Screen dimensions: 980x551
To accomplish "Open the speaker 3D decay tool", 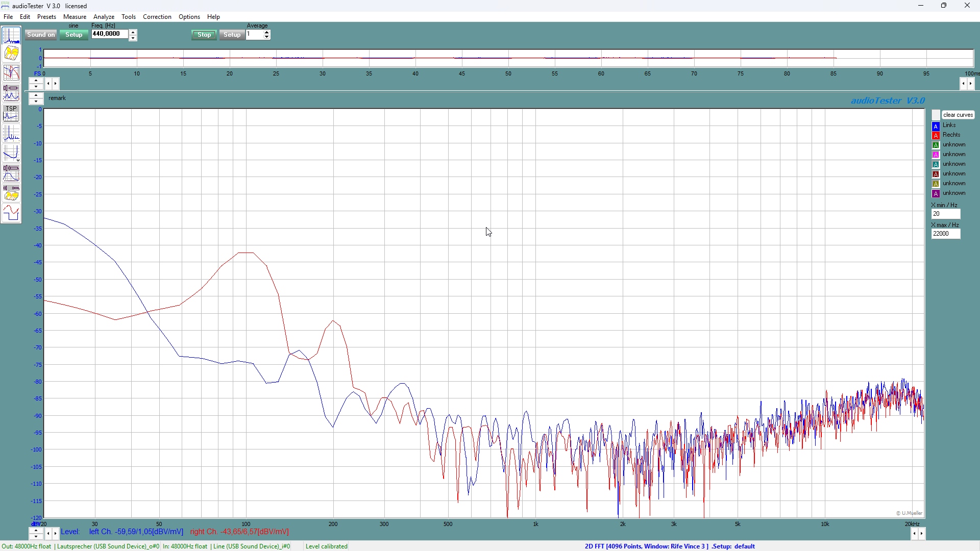I will pos(11,193).
